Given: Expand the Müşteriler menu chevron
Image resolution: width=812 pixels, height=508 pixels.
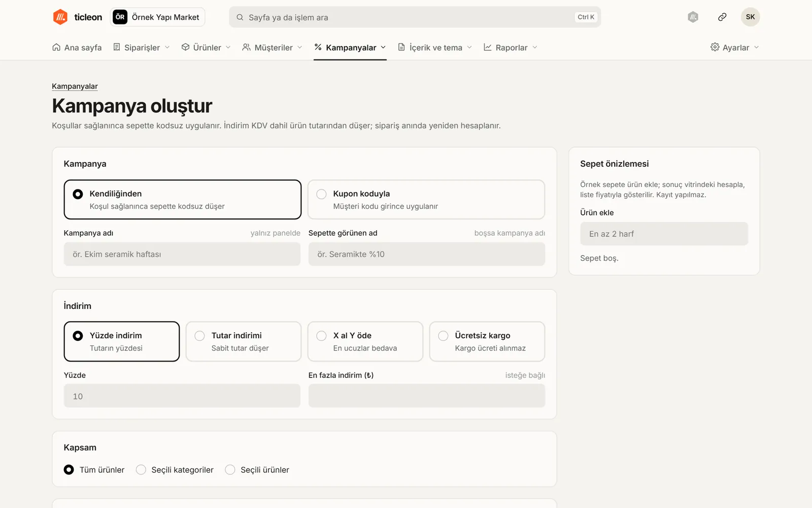Looking at the screenshot, I should (300, 47).
